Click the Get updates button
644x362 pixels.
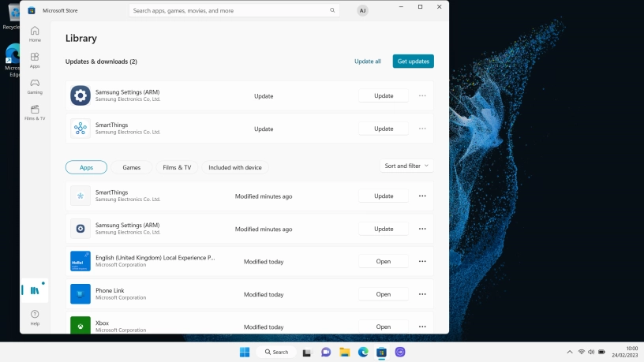point(413,61)
